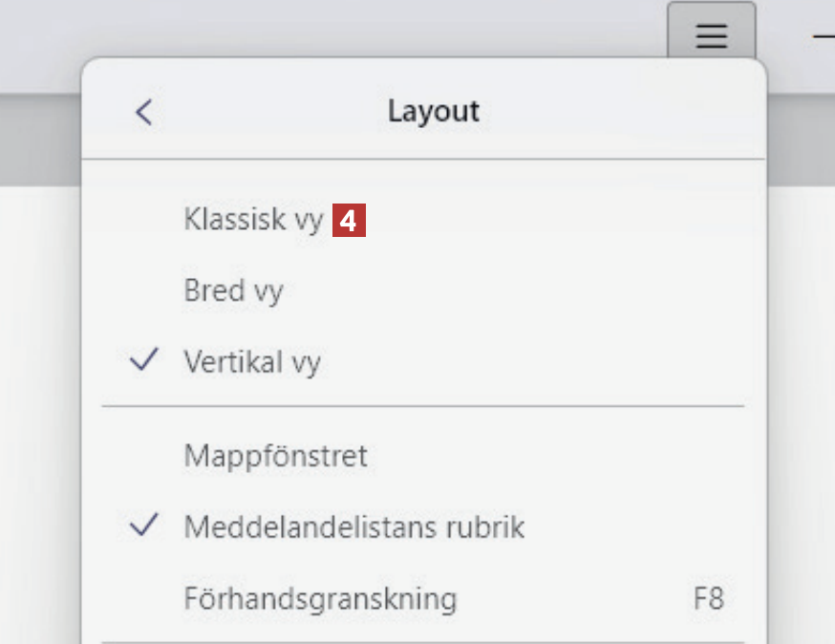Screen dimensions: 835x644
Task: Open the hamburger application menu button
Action: coord(712,36)
